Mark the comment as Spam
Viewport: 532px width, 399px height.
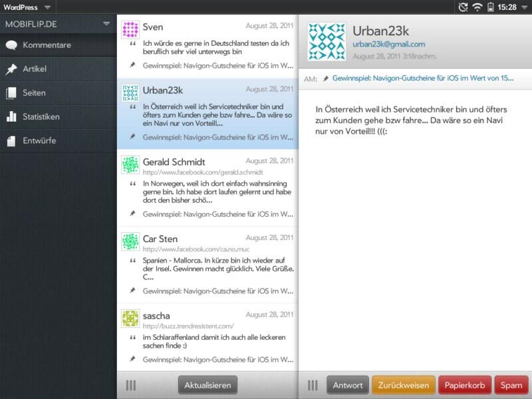511,385
